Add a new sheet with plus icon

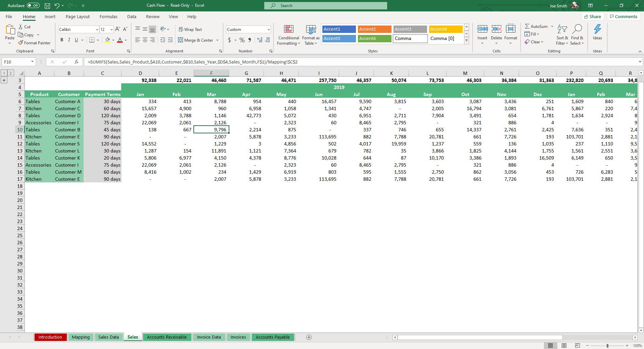point(309,337)
